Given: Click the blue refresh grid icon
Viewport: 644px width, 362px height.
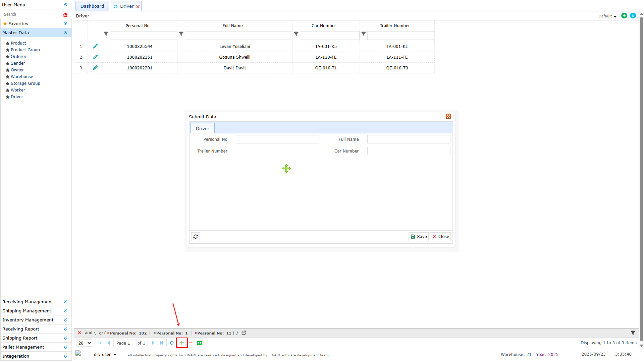Looking at the screenshot, I should coord(172,343).
